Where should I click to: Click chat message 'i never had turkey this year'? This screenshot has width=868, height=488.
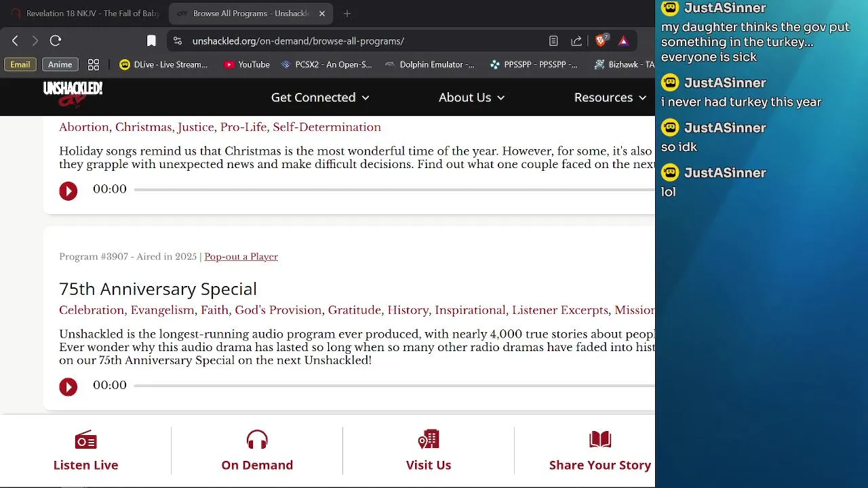tap(741, 102)
